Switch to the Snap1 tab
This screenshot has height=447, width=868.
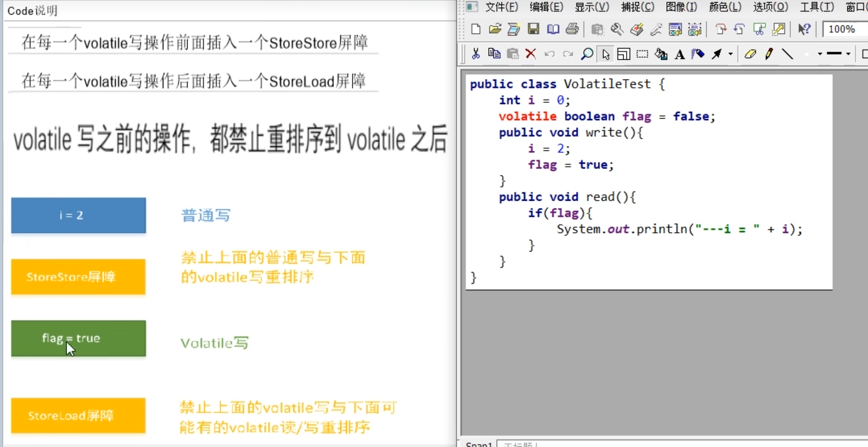(479, 444)
